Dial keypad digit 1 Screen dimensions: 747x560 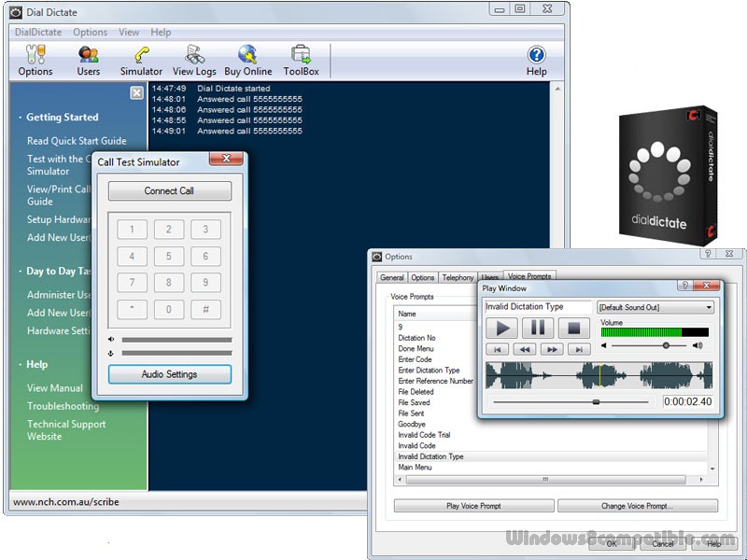(x=132, y=229)
